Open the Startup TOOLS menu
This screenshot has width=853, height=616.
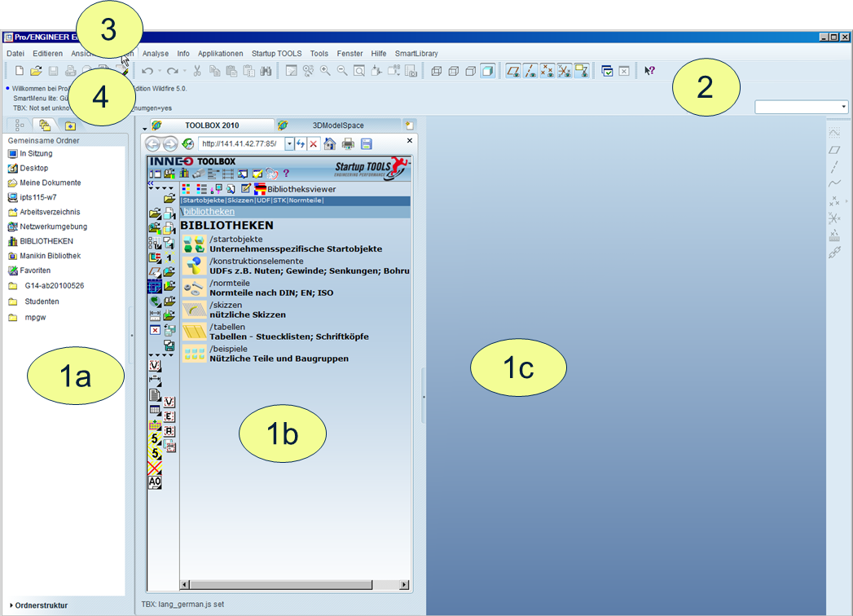(276, 53)
